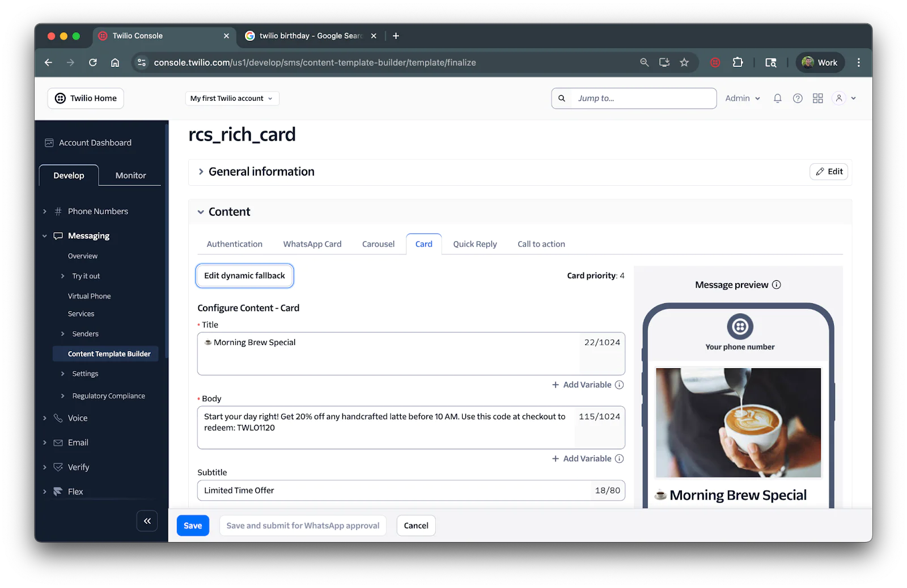Switch to the Monitor tab
The height and width of the screenshot is (588, 907).
click(x=130, y=175)
